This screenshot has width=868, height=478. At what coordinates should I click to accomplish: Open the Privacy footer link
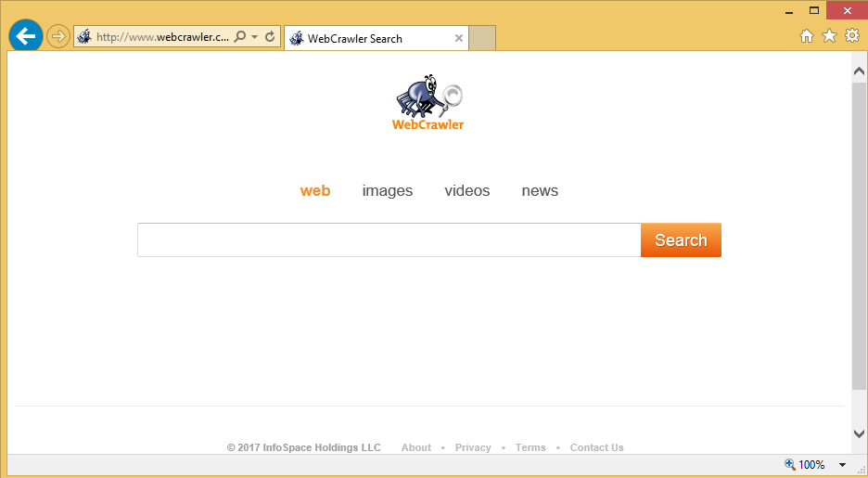click(x=473, y=447)
